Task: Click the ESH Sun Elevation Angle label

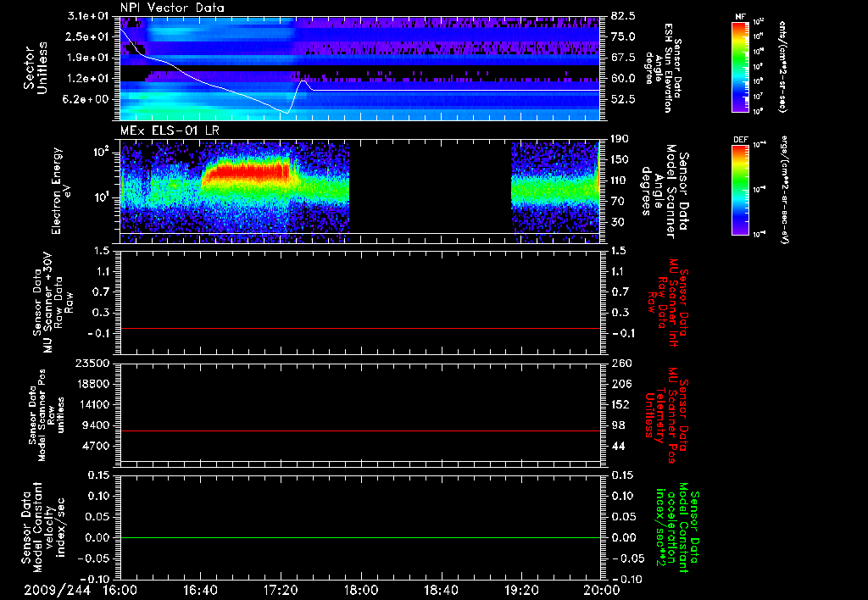Action: [x=664, y=68]
